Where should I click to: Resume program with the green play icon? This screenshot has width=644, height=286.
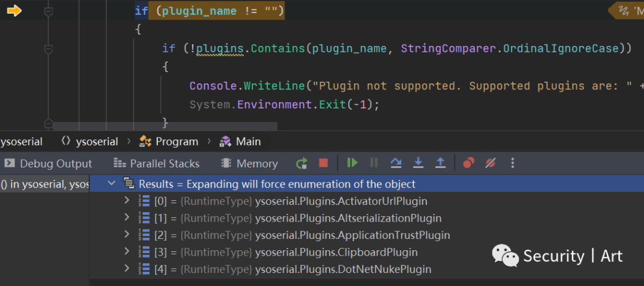point(352,163)
